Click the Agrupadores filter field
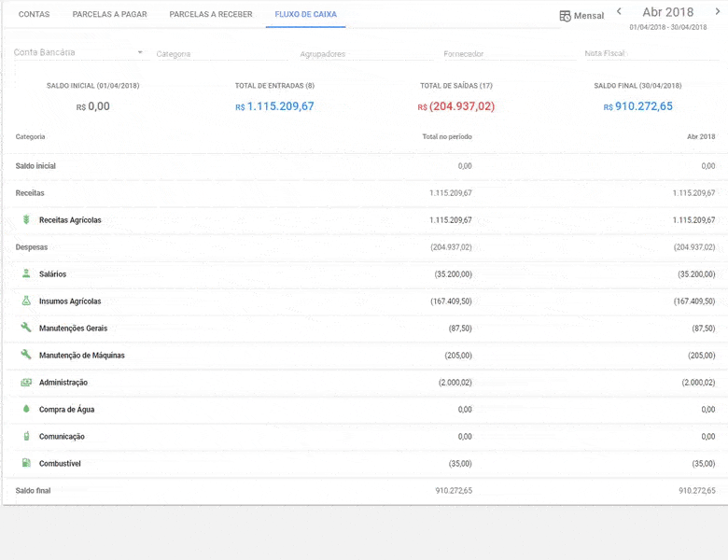The height and width of the screenshot is (560, 728). (x=364, y=54)
